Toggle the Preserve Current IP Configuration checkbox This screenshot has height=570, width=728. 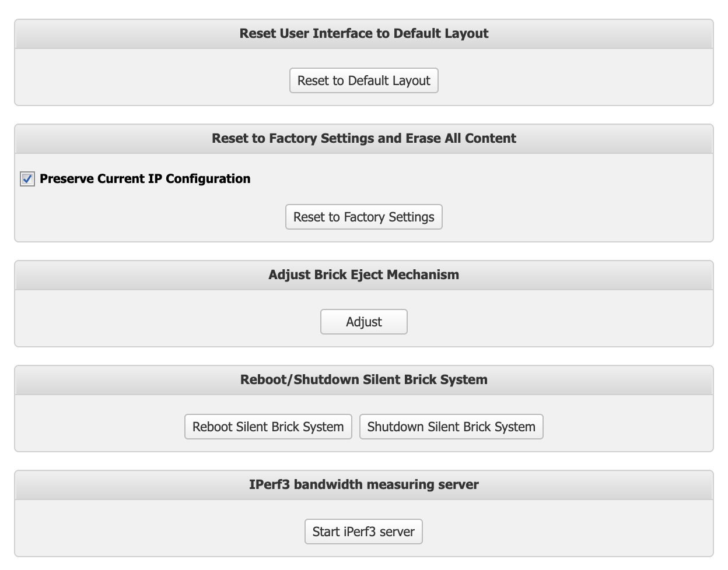pyautogui.click(x=27, y=179)
